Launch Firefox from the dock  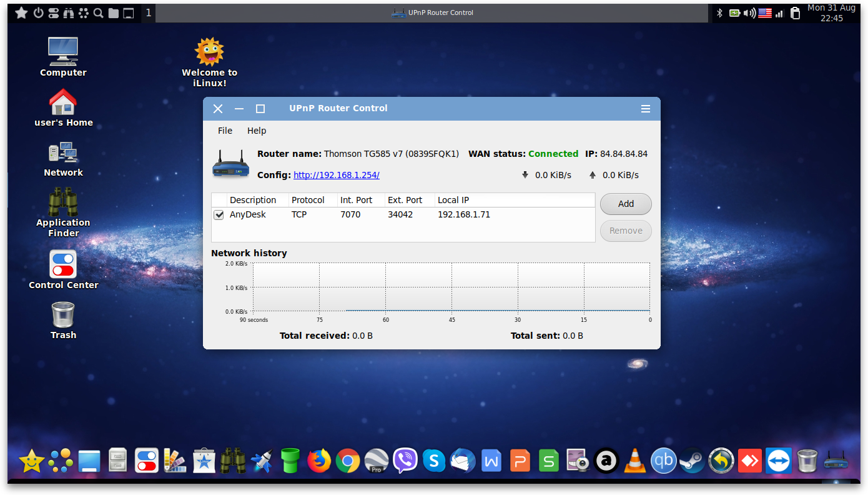pyautogui.click(x=319, y=461)
